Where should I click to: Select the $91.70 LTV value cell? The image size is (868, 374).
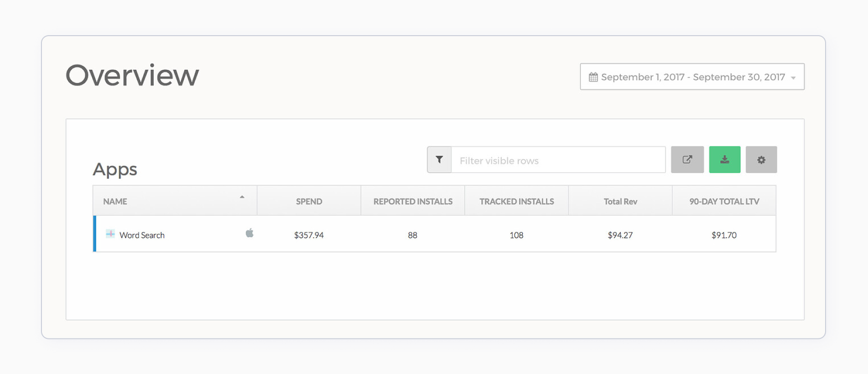coord(724,235)
